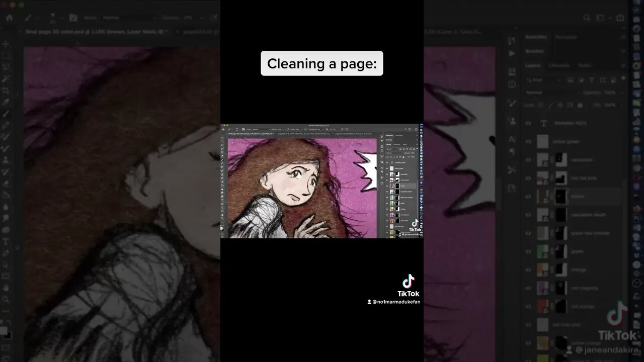644x362 pixels.
Task: Open the Actions play icon in the inset collapsed panel strip
Action: (382, 140)
